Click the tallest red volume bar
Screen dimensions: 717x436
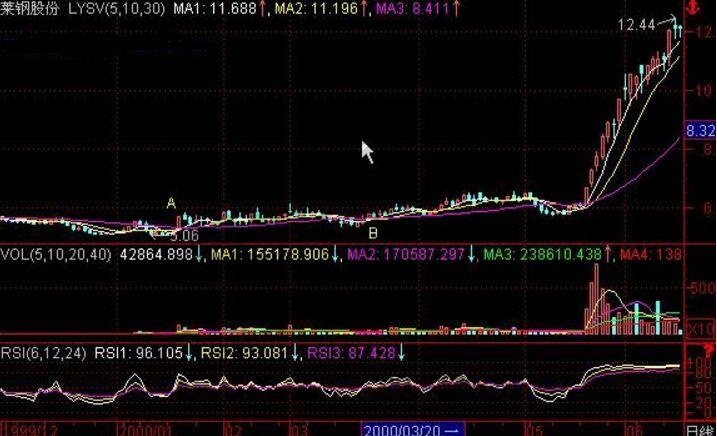(x=596, y=298)
